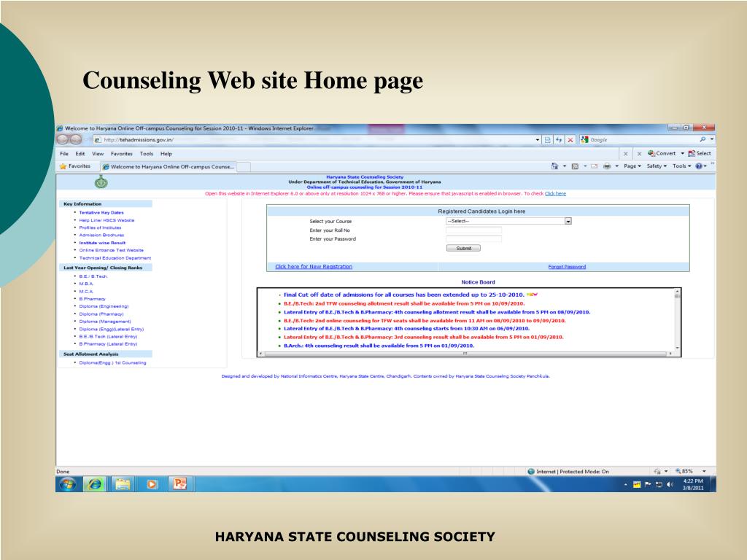The width and height of the screenshot is (747, 560).
Task: Open the Edit menu
Action: (x=80, y=154)
